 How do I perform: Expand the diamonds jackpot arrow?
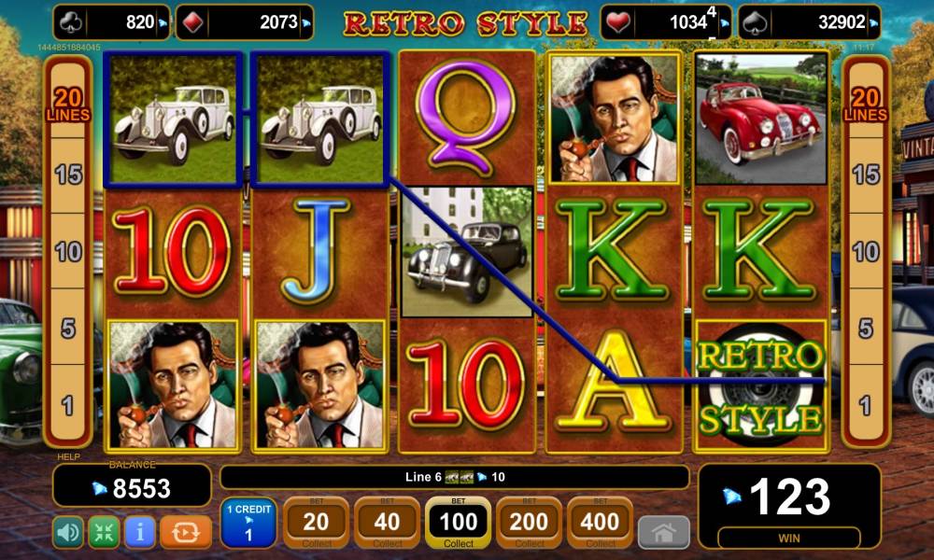[x=306, y=23]
